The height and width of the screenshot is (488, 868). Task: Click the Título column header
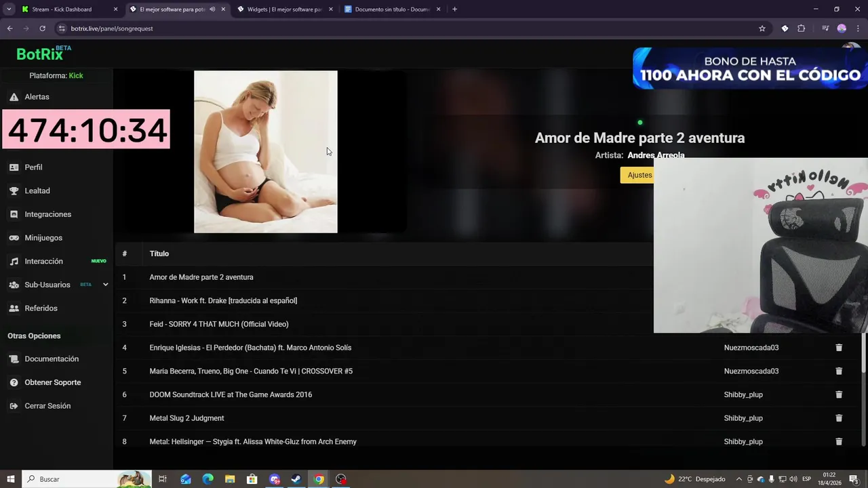pyautogui.click(x=159, y=253)
